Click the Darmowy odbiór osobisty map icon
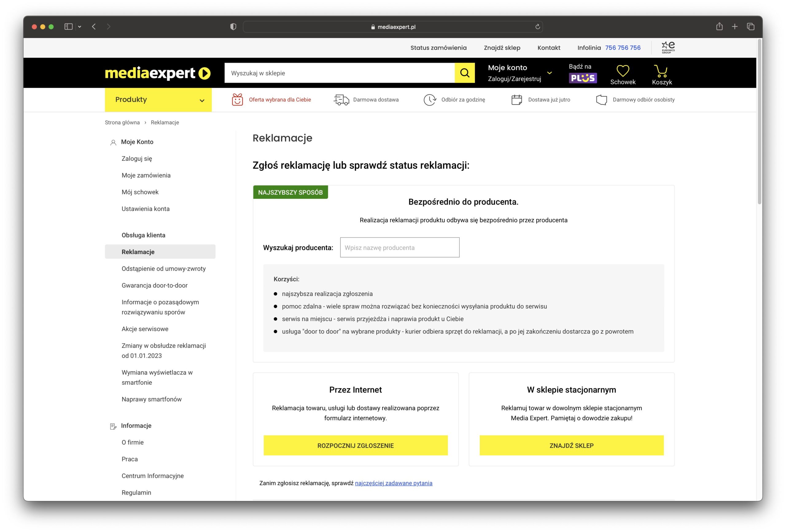The width and height of the screenshot is (786, 532). point(601,100)
